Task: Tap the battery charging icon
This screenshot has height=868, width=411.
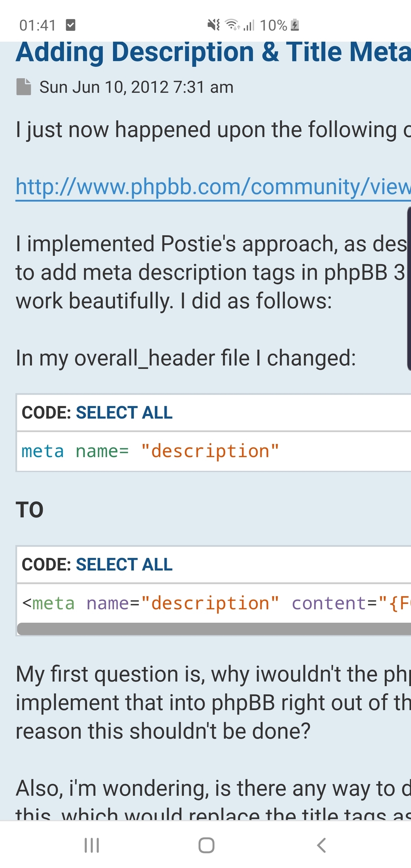Action: point(295,25)
